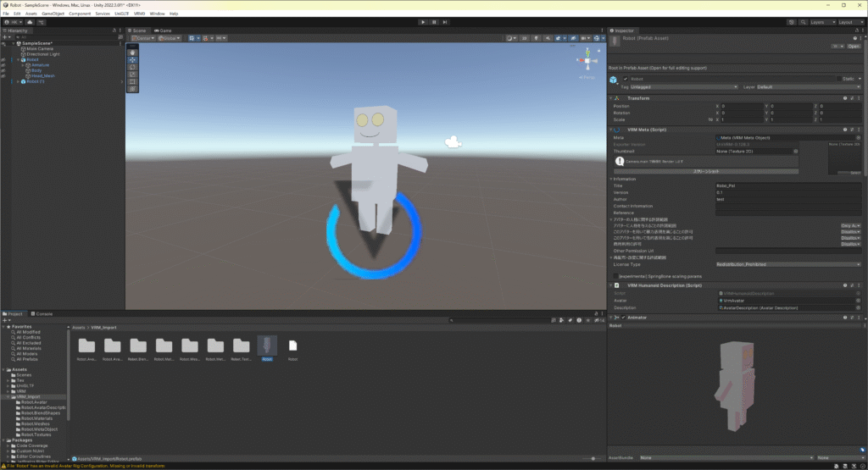
Task: Click the scene orientation gizmo
Action: [x=587, y=60]
